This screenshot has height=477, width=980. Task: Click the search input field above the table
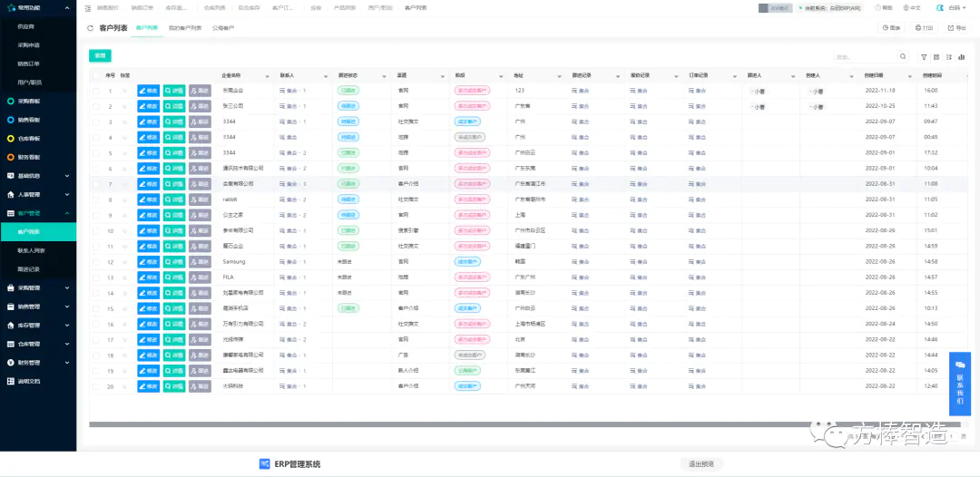tap(862, 56)
